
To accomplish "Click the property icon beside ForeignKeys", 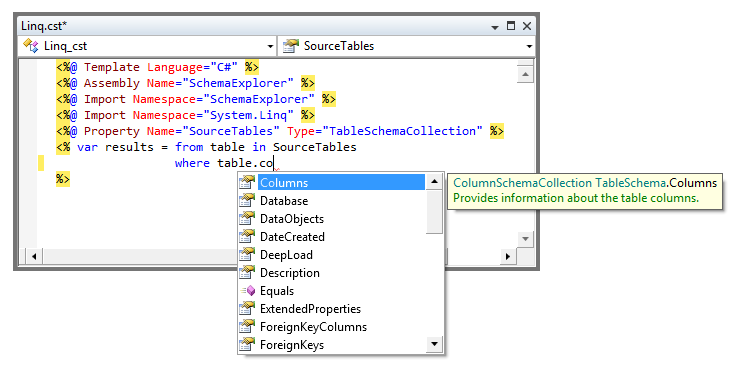I will coord(247,344).
